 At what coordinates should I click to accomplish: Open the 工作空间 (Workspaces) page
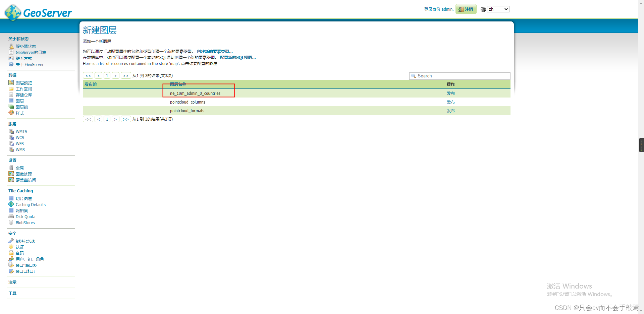tap(24, 89)
